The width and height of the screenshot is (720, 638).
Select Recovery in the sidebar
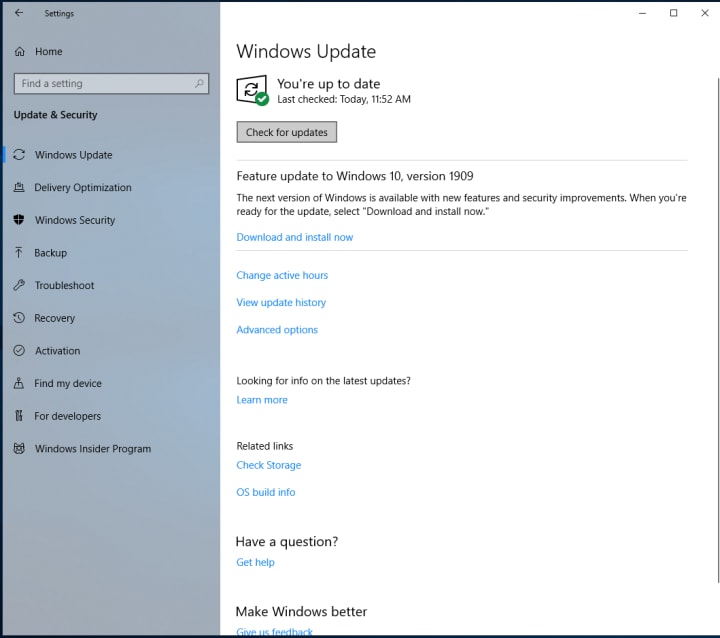[54, 318]
